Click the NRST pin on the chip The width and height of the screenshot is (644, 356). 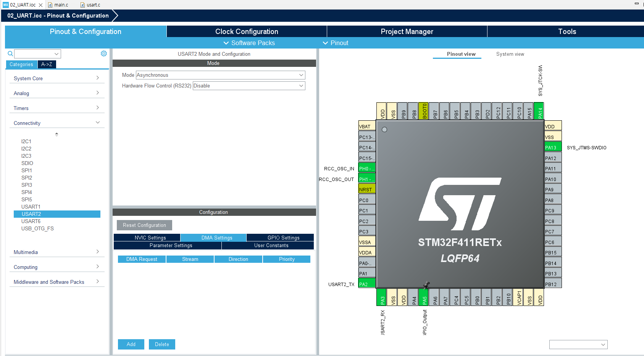pos(366,189)
